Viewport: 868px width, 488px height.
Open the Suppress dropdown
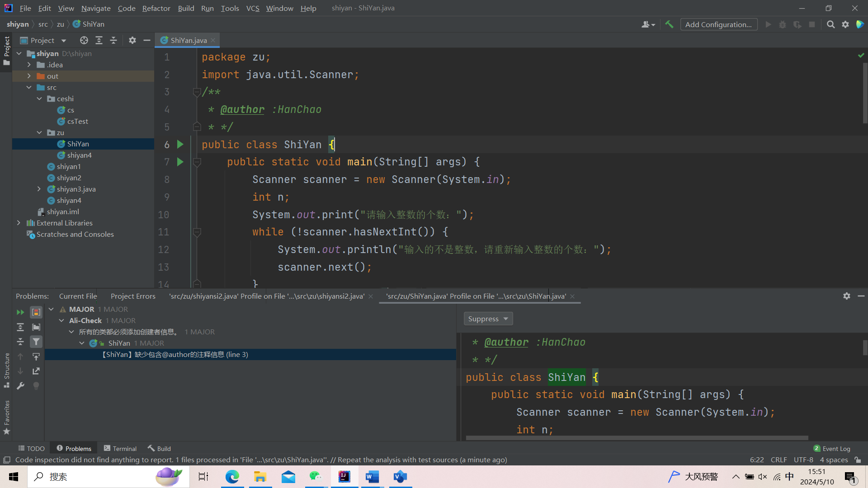(x=488, y=319)
